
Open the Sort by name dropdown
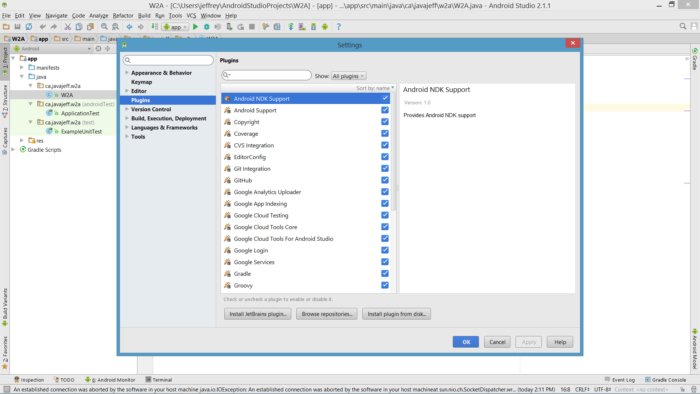tap(375, 88)
